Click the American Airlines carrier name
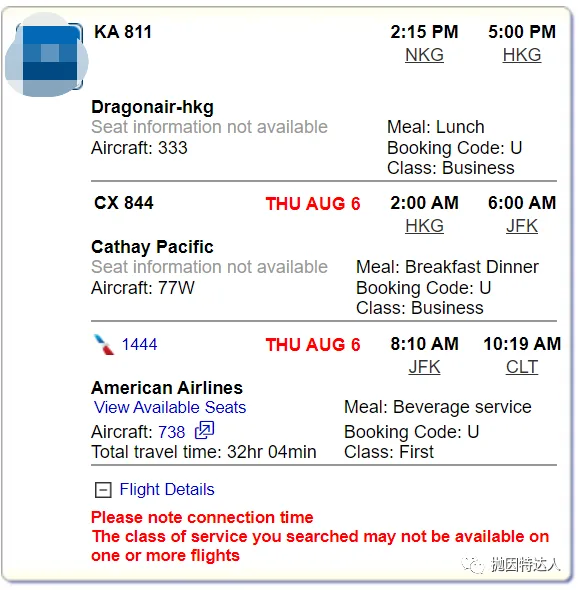Screen dimensions: 579x590 (x=167, y=388)
